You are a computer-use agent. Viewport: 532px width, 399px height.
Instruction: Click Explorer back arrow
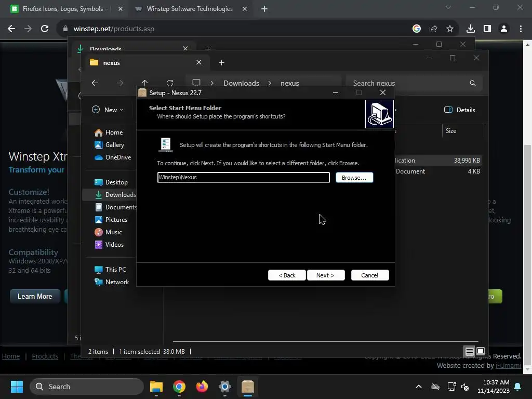click(x=95, y=83)
